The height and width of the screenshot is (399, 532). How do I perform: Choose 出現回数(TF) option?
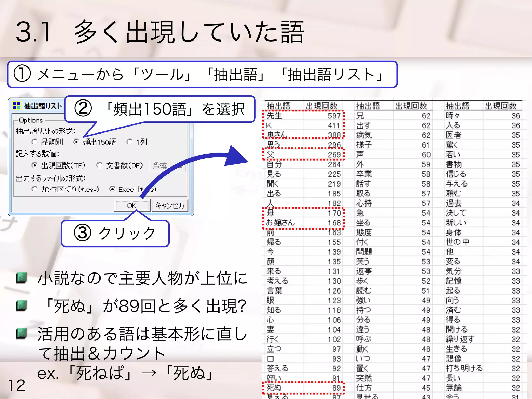(x=35, y=165)
